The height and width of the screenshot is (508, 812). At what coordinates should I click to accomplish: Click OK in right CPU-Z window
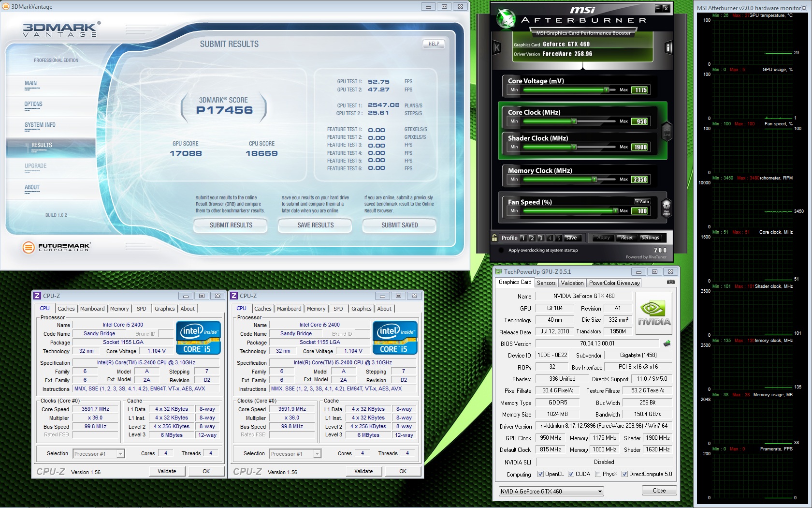click(x=403, y=471)
